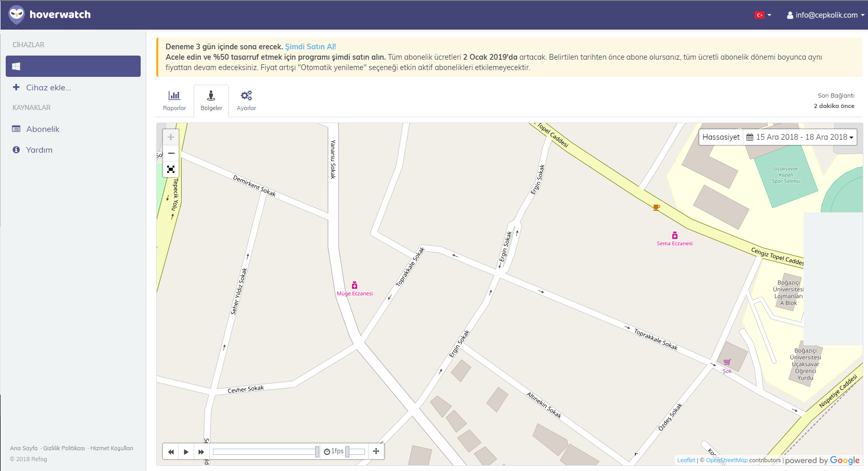Click the Cevher Sokak street label
The image size is (868, 471).
[246, 389]
